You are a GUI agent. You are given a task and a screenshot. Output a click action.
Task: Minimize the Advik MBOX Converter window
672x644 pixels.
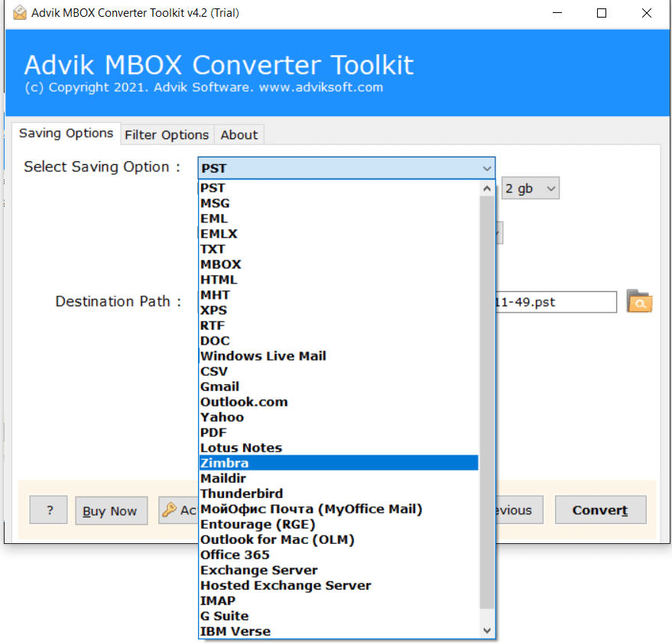(x=557, y=13)
